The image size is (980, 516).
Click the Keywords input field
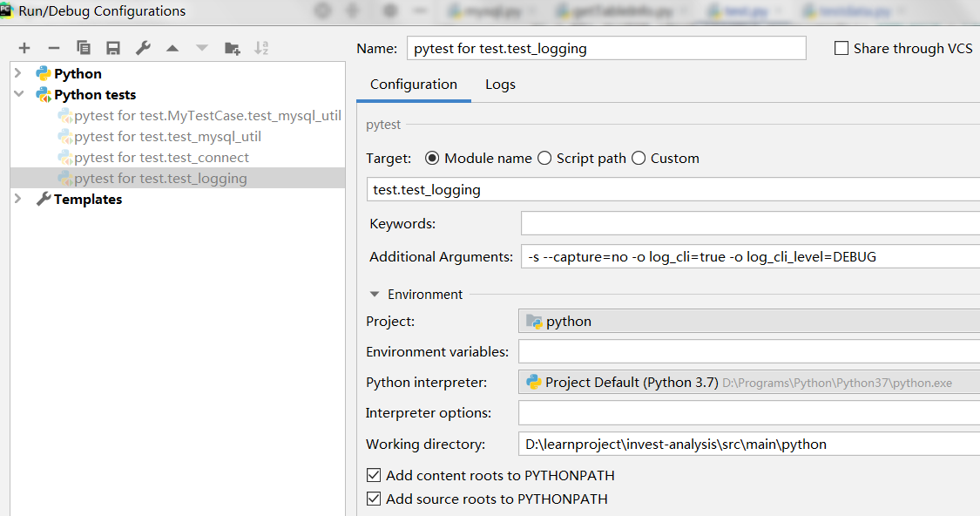click(x=750, y=223)
